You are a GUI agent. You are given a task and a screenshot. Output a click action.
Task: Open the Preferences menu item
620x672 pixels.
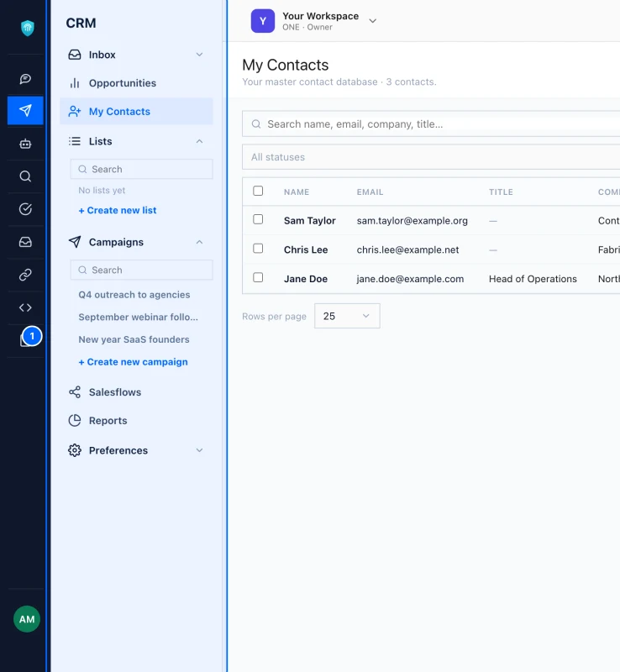coord(136,450)
